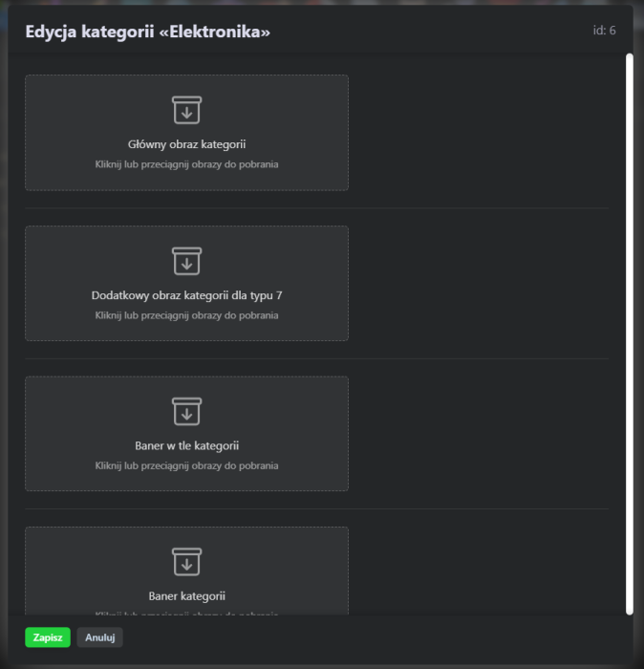Select the 'Baner kategorii' label
The height and width of the screenshot is (669, 644).
tap(187, 596)
